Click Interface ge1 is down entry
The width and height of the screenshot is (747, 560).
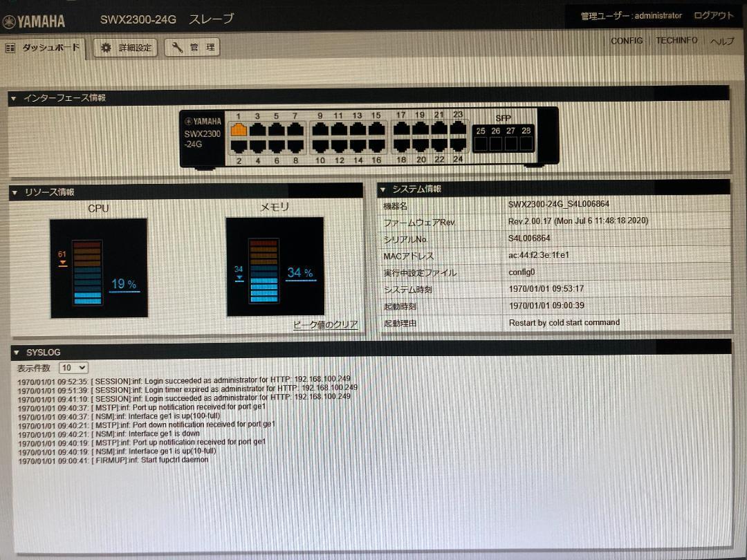tap(109, 434)
